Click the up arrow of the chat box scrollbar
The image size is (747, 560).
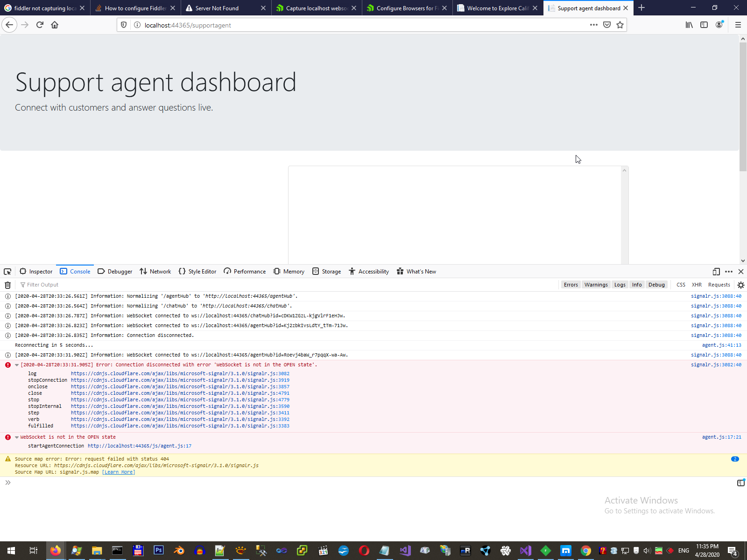624,170
